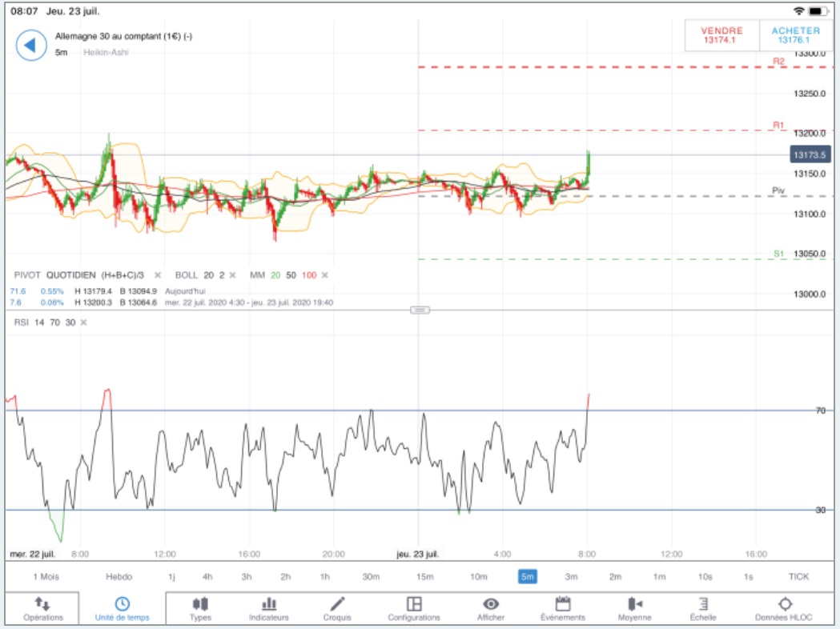Click the Wi-Fi status icon

click(798, 10)
